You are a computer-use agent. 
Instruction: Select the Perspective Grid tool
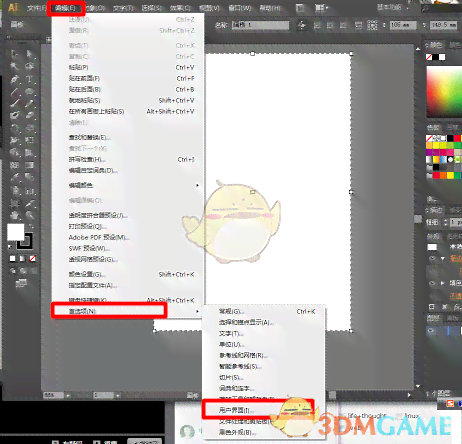[30, 153]
